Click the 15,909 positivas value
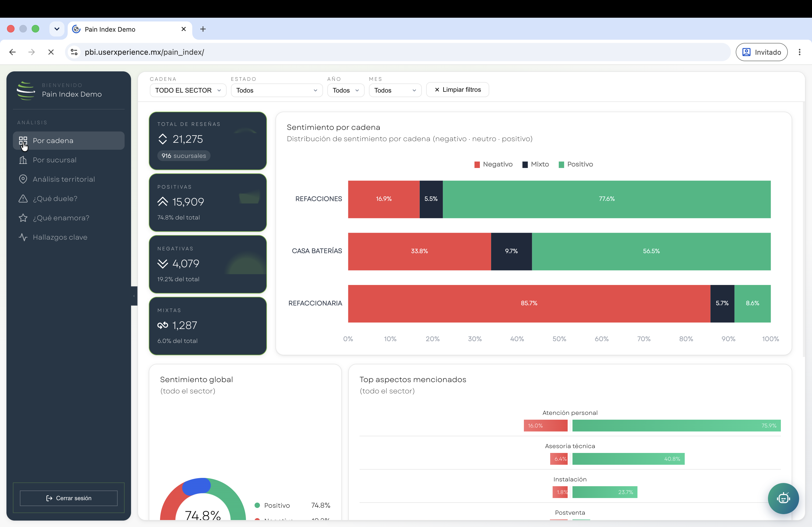This screenshot has width=812, height=527. coord(188,202)
